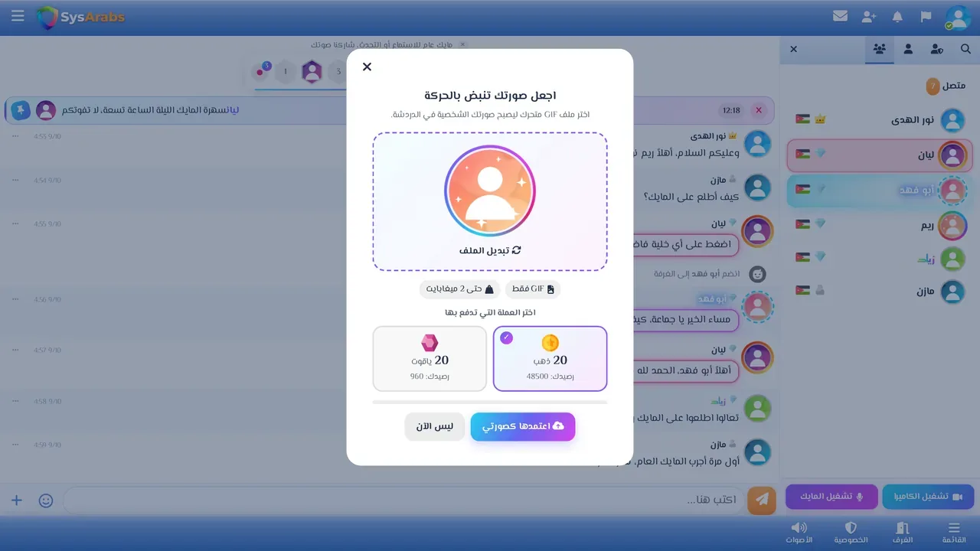Screen dimensions: 980x551
Task: Click mic slot number 3
Action: click(x=338, y=73)
